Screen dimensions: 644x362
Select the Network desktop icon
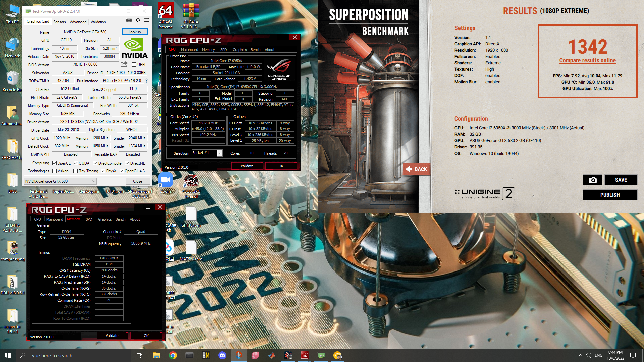coord(12,48)
